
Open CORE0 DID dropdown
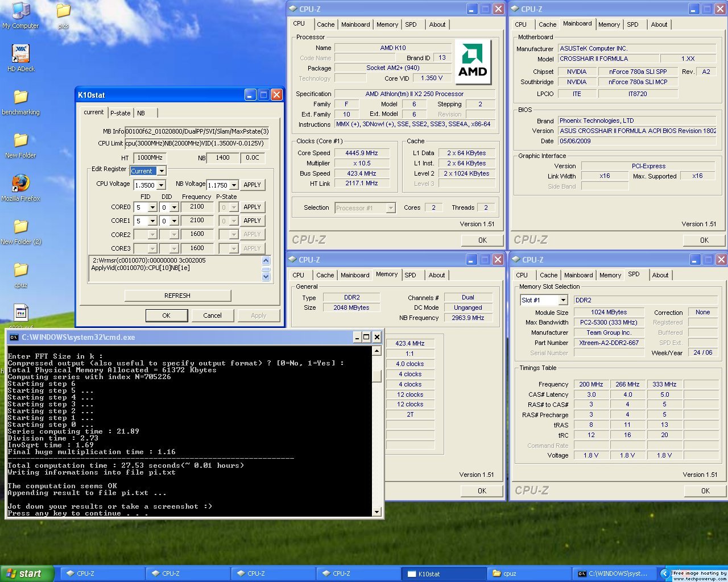174,207
